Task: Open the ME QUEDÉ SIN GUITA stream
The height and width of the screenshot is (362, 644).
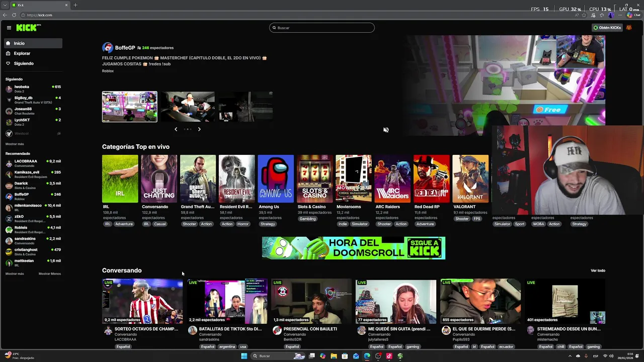Action: [396, 302]
